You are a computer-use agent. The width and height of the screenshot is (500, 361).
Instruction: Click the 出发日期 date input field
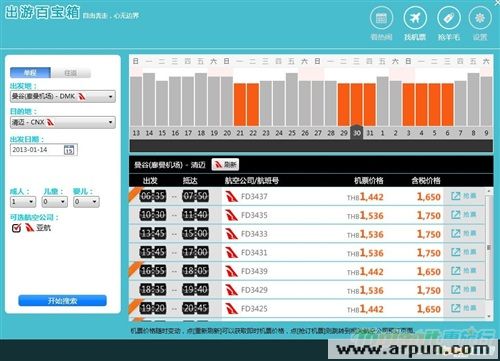click(37, 150)
